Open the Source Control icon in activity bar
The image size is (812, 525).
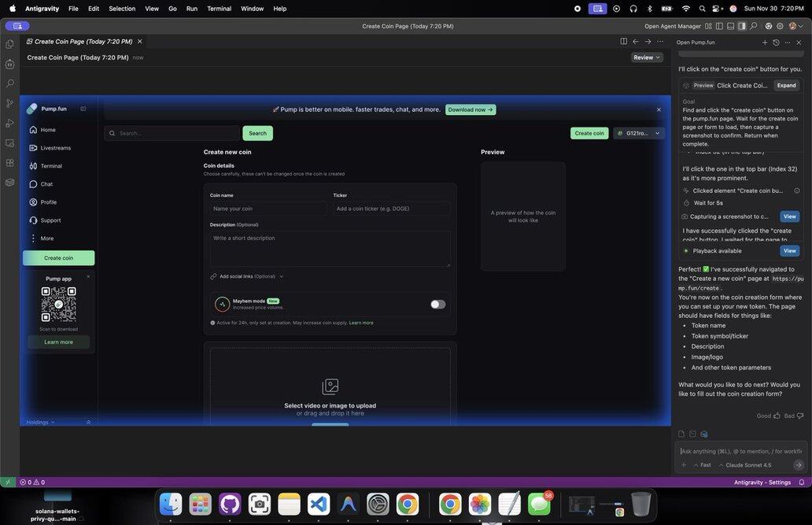[10, 103]
